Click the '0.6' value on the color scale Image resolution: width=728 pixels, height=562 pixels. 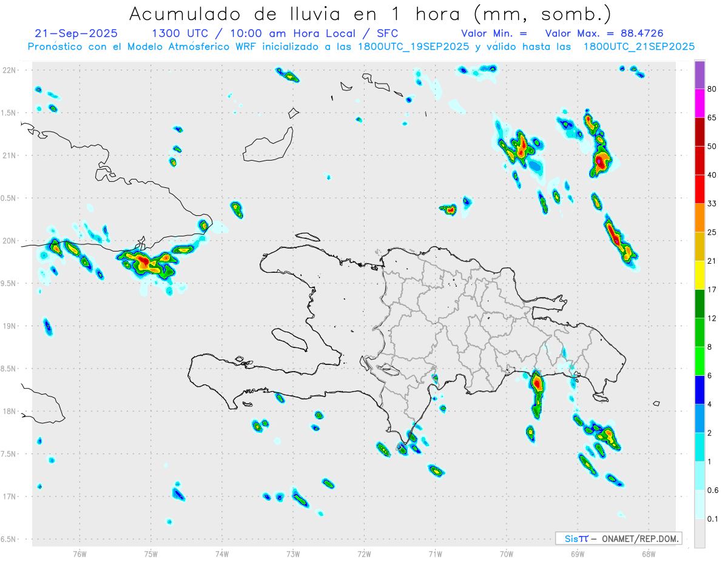[x=713, y=490]
